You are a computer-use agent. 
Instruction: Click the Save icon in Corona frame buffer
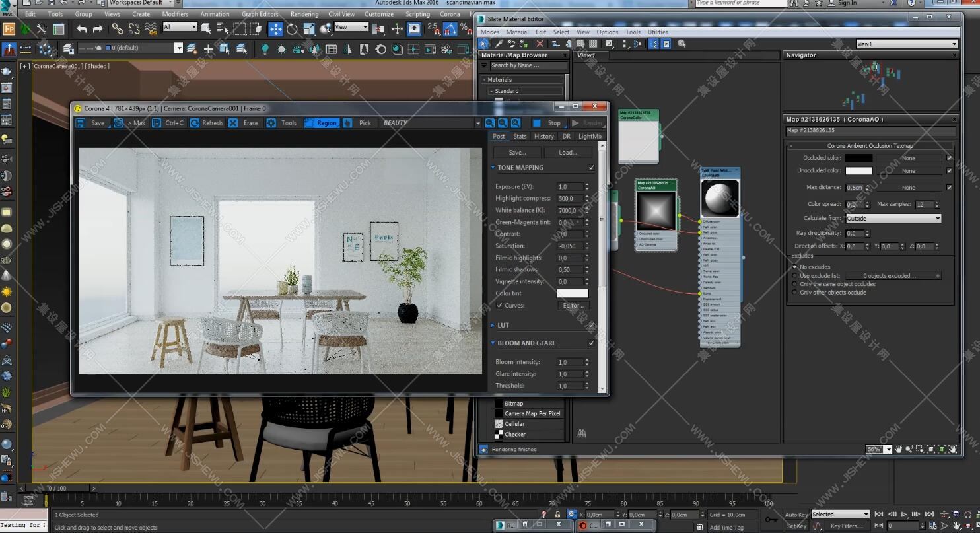pyautogui.click(x=80, y=123)
